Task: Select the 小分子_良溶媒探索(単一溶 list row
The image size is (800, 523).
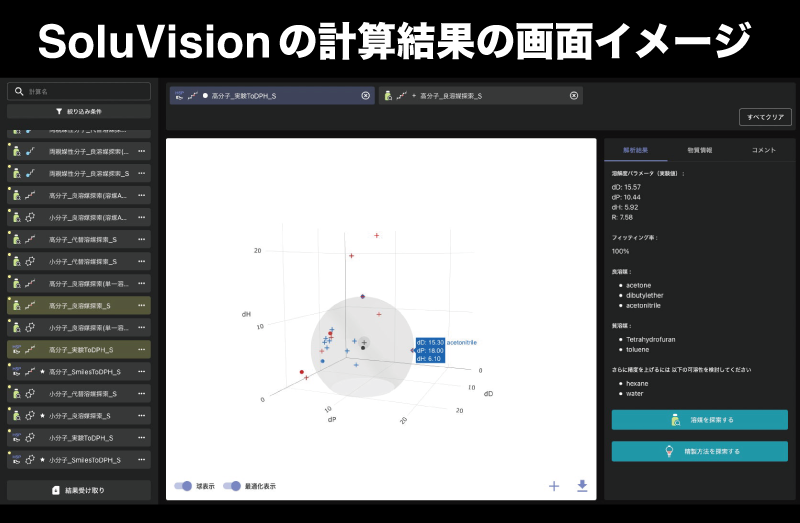Action: [79, 327]
